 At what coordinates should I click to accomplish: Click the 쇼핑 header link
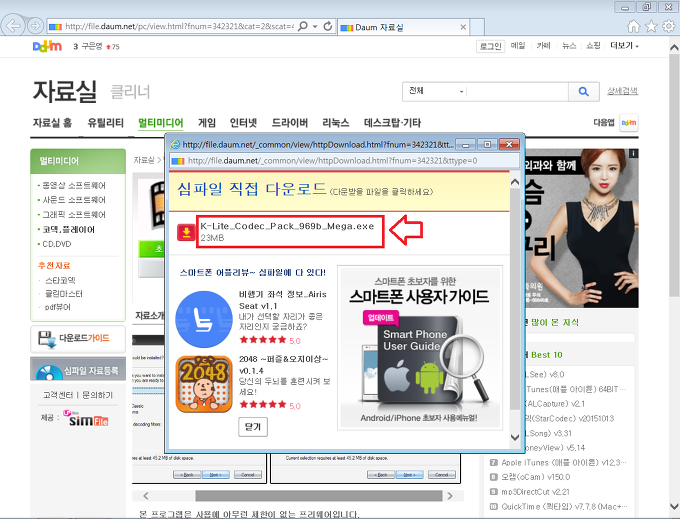click(x=593, y=46)
